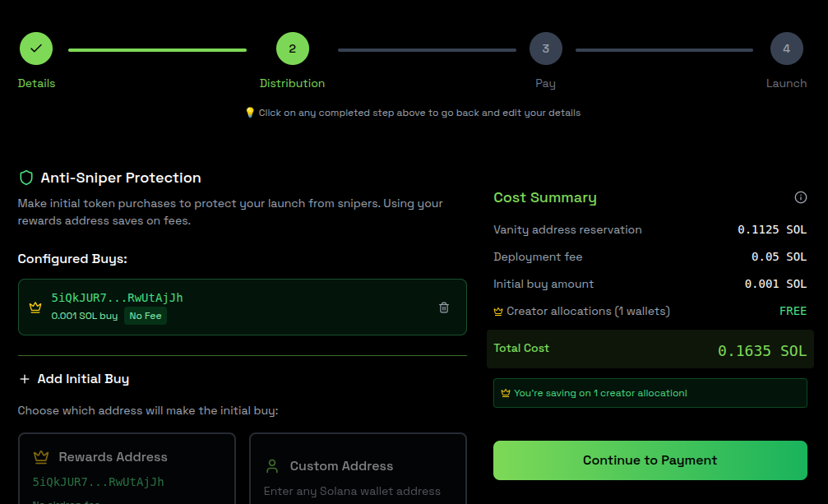Click the No Fee badge

tap(145, 315)
